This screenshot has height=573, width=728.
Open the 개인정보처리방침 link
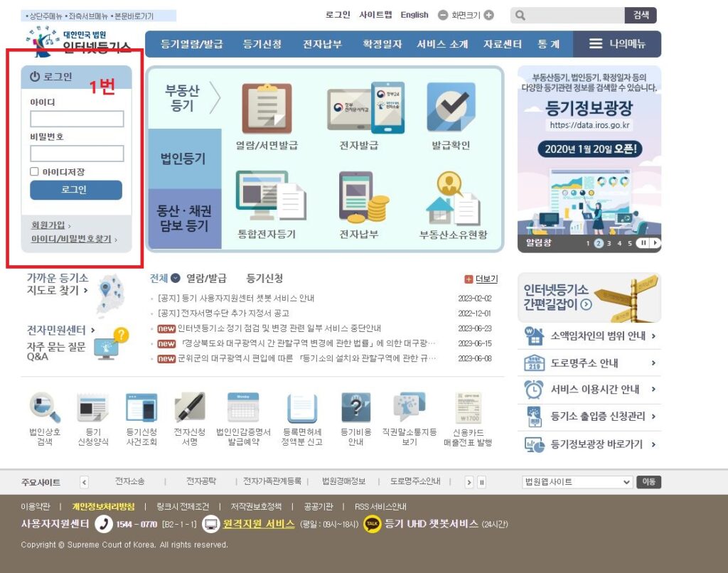pos(103,506)
